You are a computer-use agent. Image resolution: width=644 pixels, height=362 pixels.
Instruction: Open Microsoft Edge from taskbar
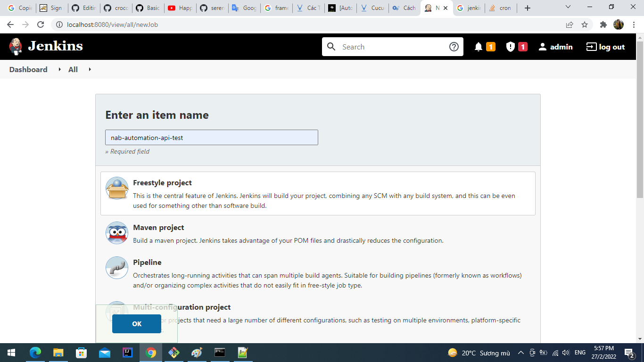tap(35, 353)
